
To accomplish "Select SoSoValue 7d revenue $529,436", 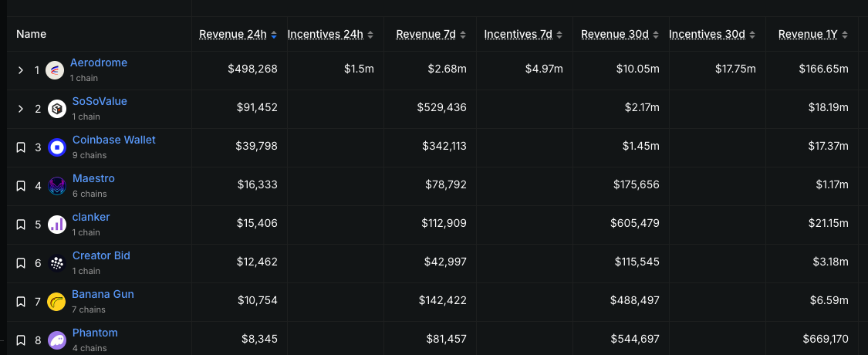I will point(442,107).
